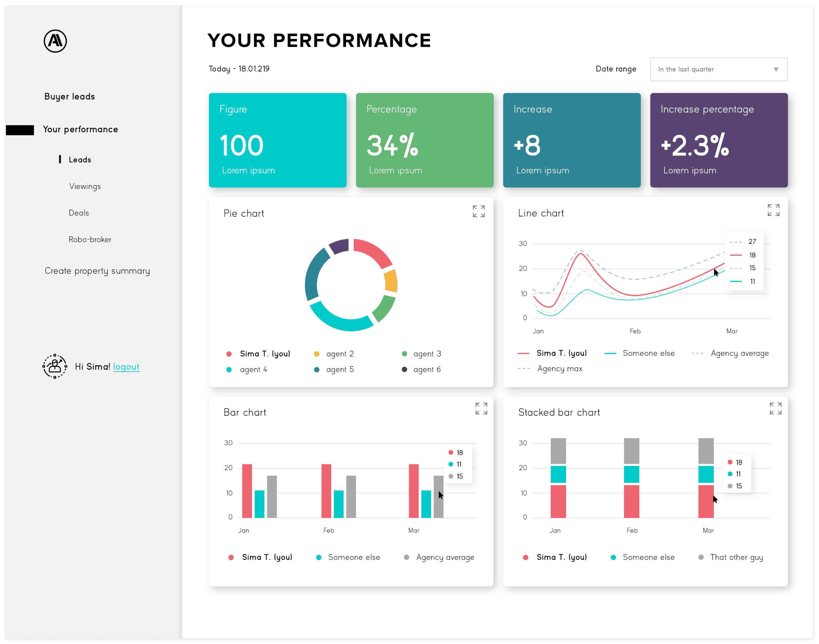Toggle Agency average in line chart legend

coord(730,353)
